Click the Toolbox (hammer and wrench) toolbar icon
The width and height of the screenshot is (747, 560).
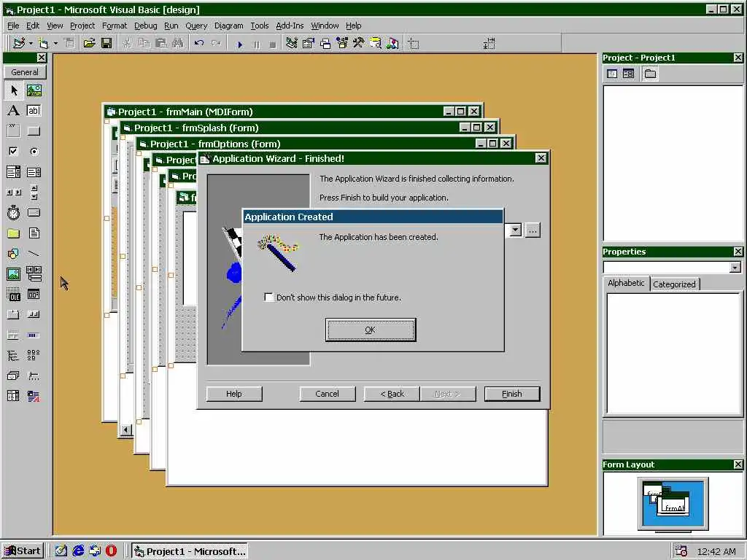click(x=359, y=44)
